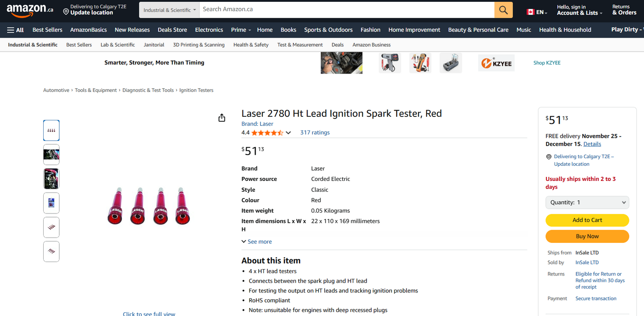Screen dimensions: 644x316
Task: Click the Amazon.ca logo
Action: tap(28, 10)
